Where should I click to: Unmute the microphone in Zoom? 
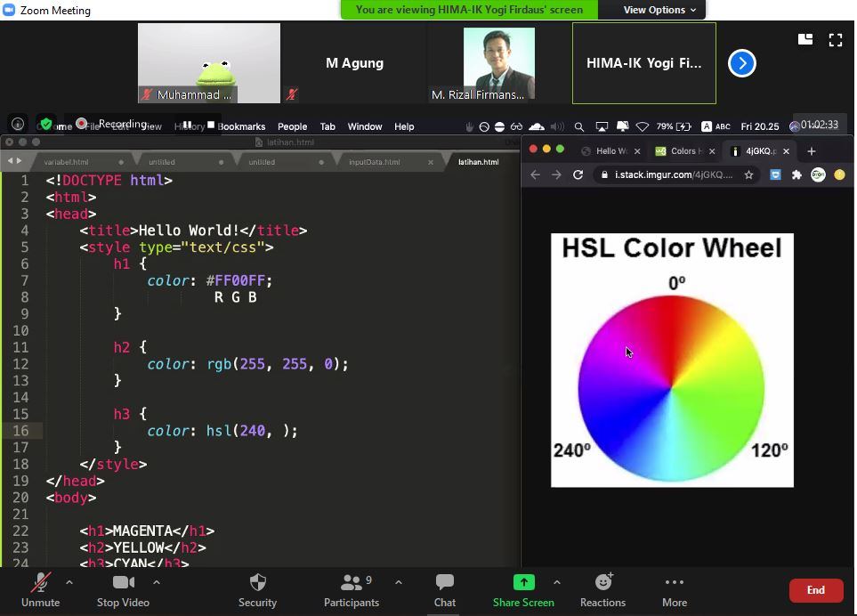40,590
